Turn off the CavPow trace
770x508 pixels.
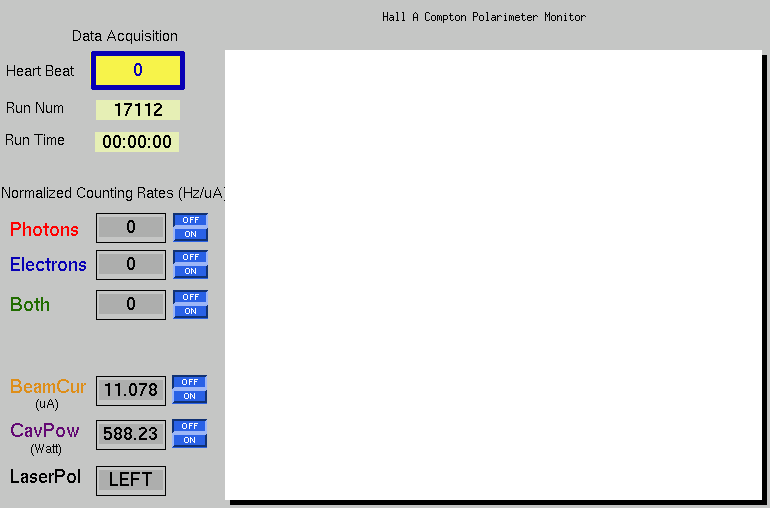pyautogui.click(x=190, y=426)
